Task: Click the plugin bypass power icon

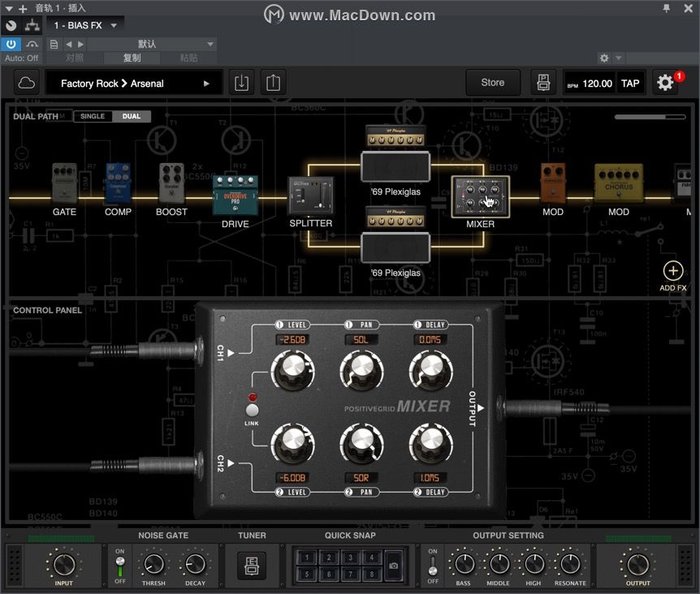Action: pos(11,44)
